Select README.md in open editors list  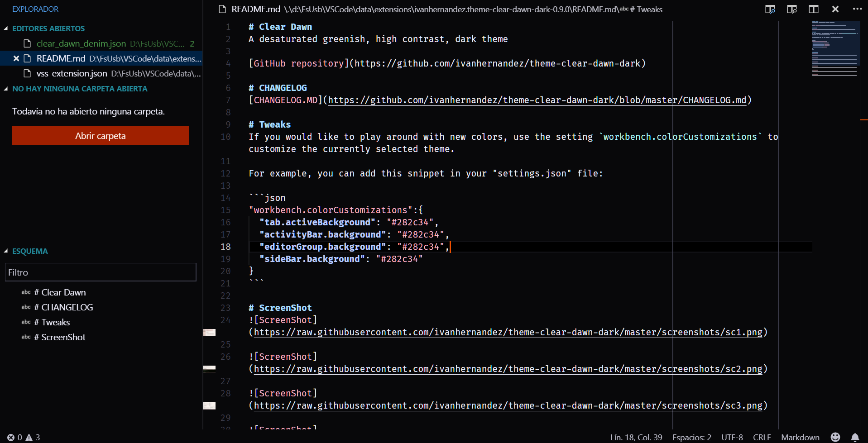101,58
